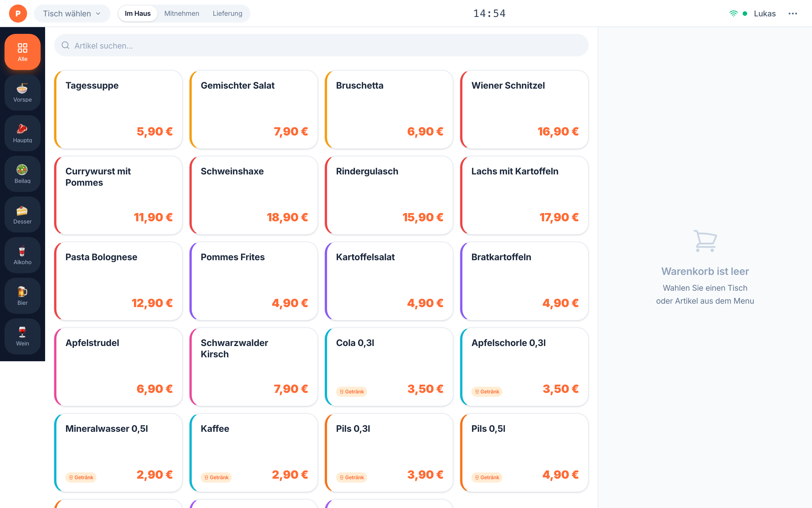Open the Bier mug category

23,296
